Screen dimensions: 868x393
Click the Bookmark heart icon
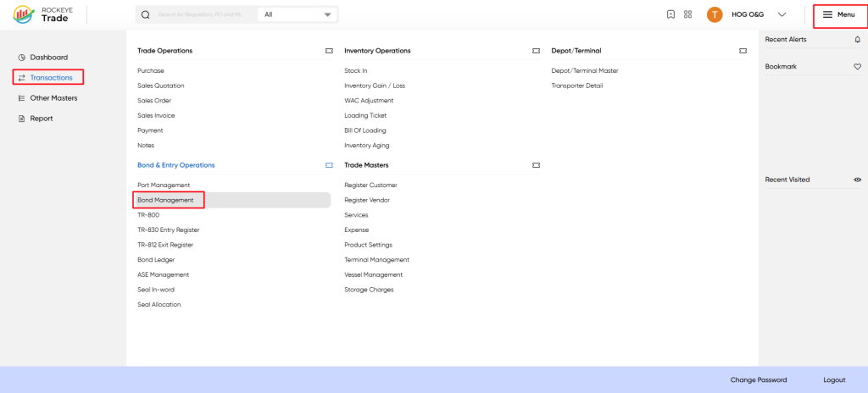858,66
